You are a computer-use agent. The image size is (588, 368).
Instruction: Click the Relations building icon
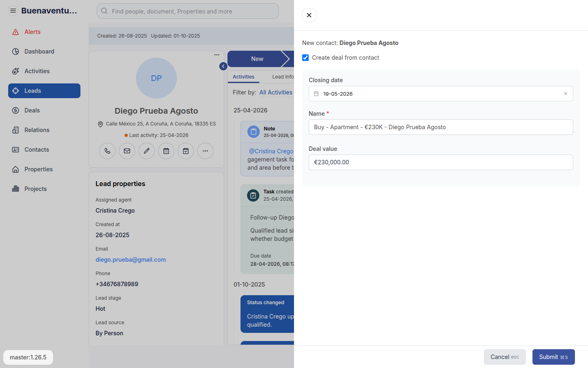[x=16, y=130]
